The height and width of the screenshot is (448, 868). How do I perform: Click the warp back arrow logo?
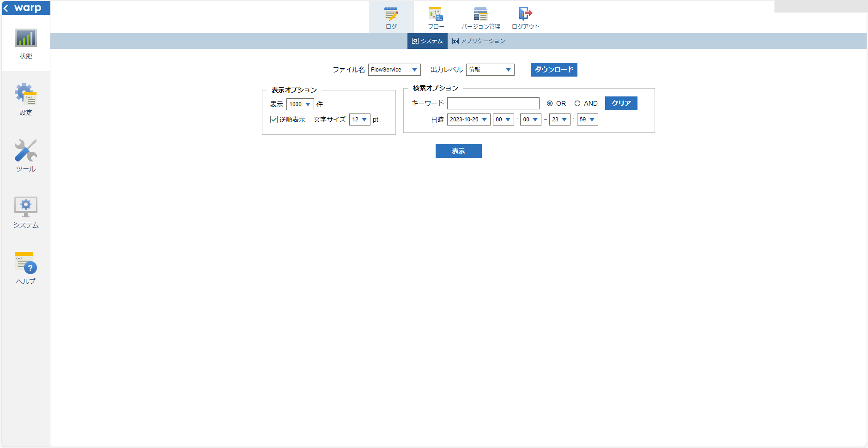pyautogui.click(x=26, y=8)
